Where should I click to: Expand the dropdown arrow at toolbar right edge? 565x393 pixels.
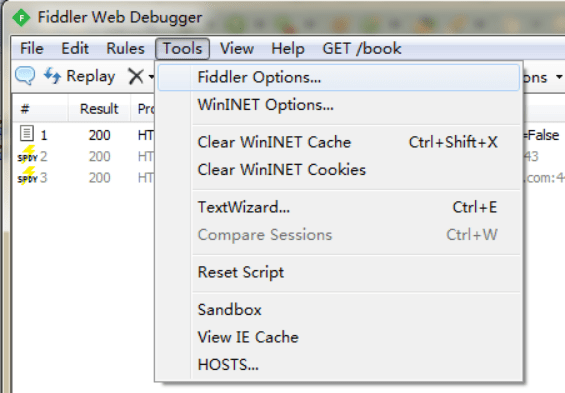pos(559,77)
